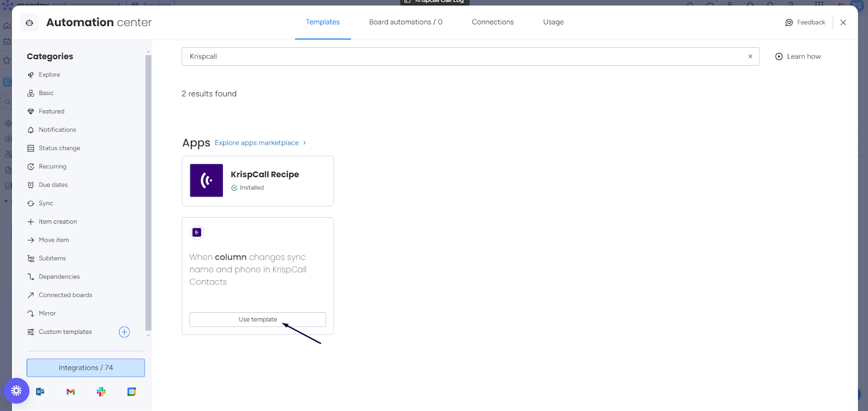Image resolution: width=868 pixels, height=411 pixels.
Task: Click the categories list scrollbar
Action: click(148, 193)
